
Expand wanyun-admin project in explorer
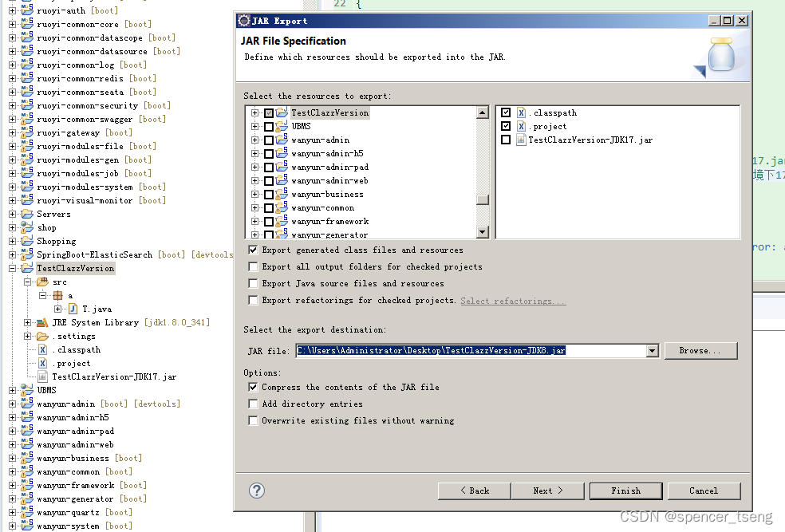(x=12, y=404)
